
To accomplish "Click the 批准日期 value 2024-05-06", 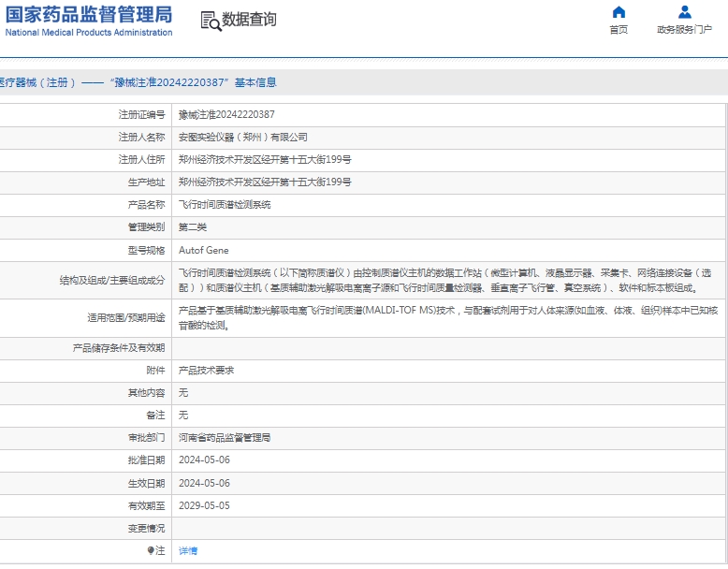I will click(204, 460).
